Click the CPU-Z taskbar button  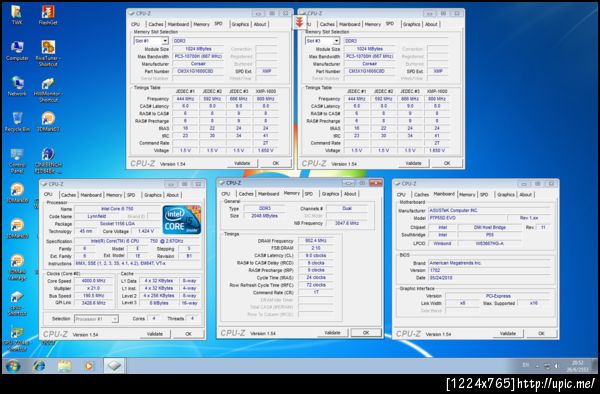tap(114, 366)
